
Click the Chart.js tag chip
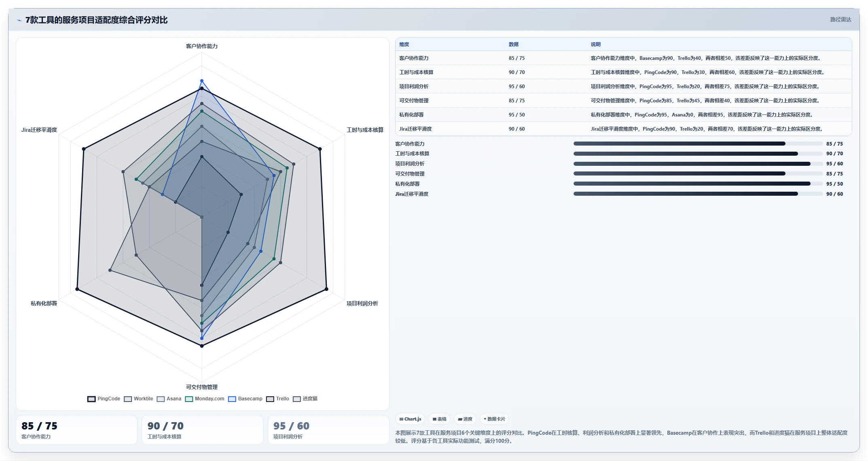(x=410, y=419)
